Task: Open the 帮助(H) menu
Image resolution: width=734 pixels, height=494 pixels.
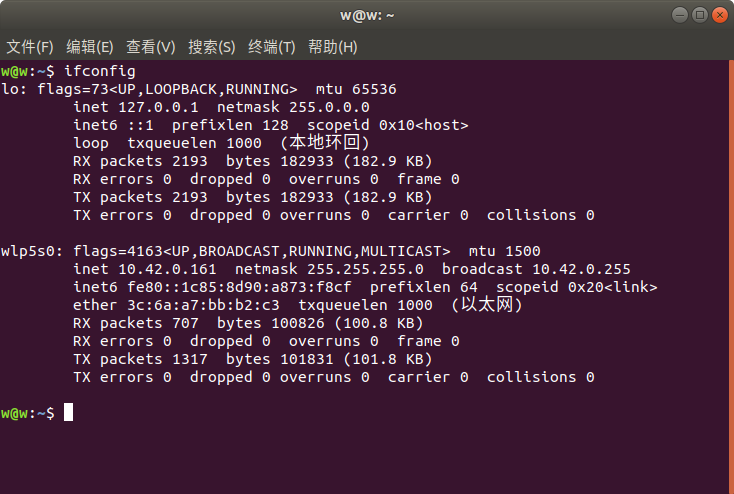Action: click(333, 47)
